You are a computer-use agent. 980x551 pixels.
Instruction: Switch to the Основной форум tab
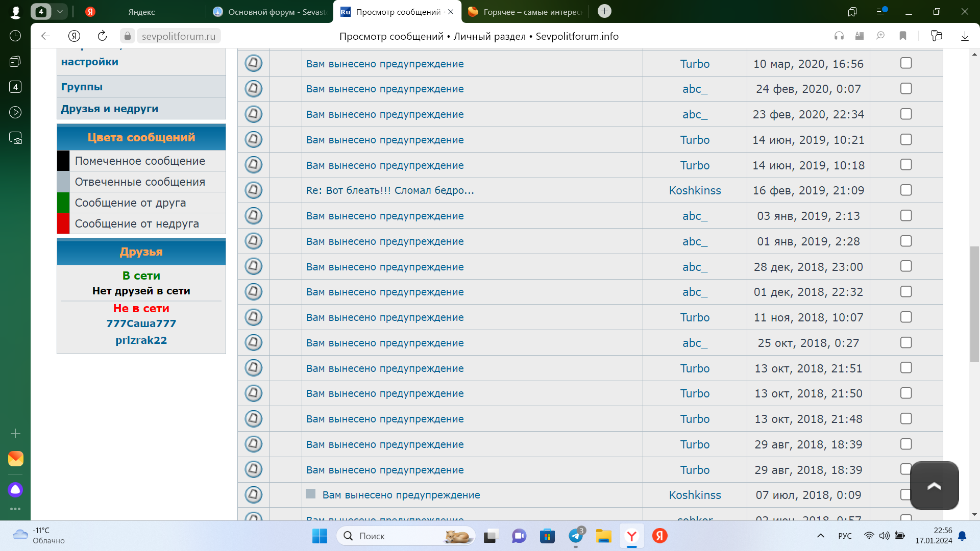pos(269,12)
